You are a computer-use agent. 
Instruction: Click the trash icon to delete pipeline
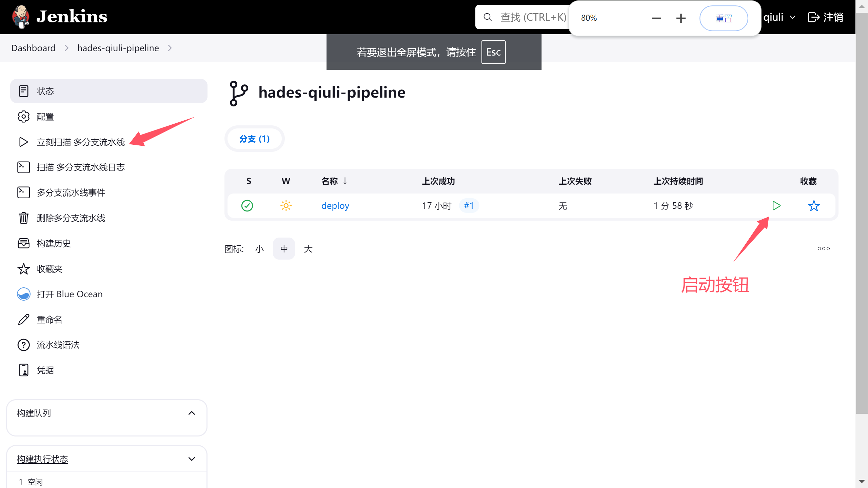[x=23, y=218]
